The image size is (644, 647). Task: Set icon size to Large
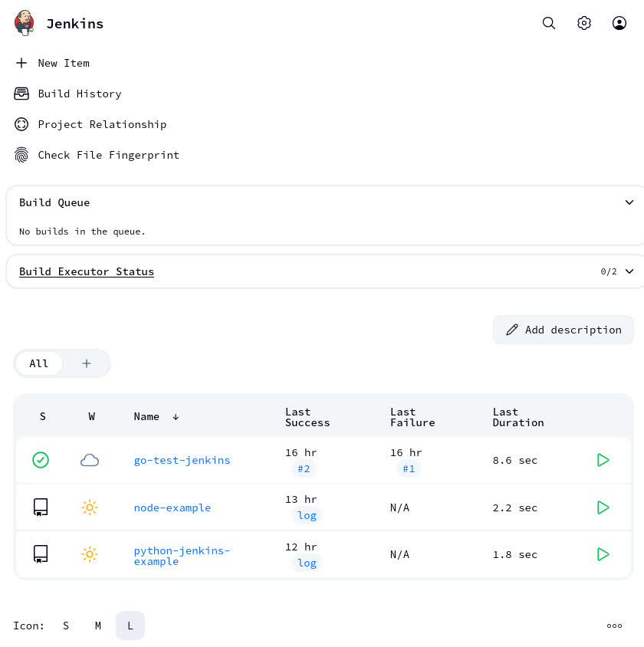tap(130, 626)
